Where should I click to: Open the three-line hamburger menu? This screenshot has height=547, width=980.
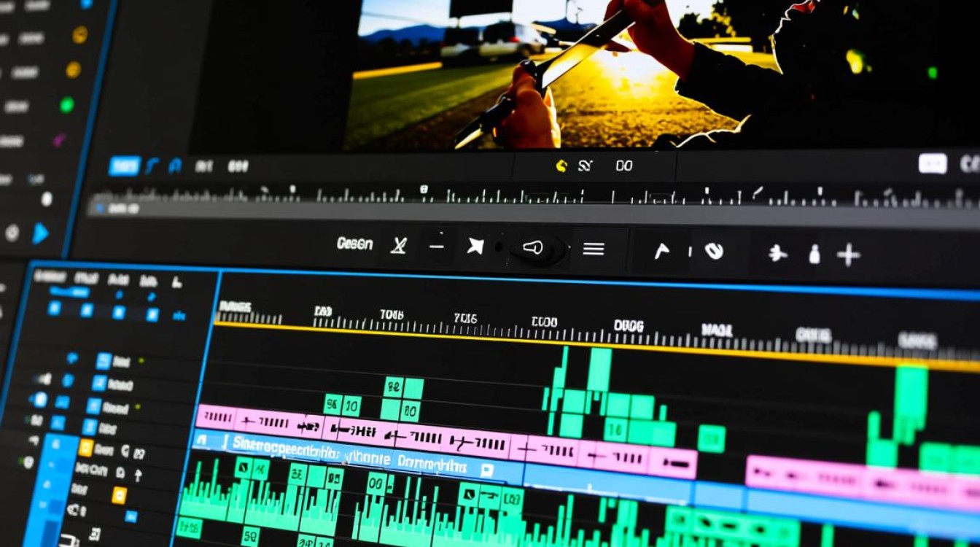click(594, 249)
